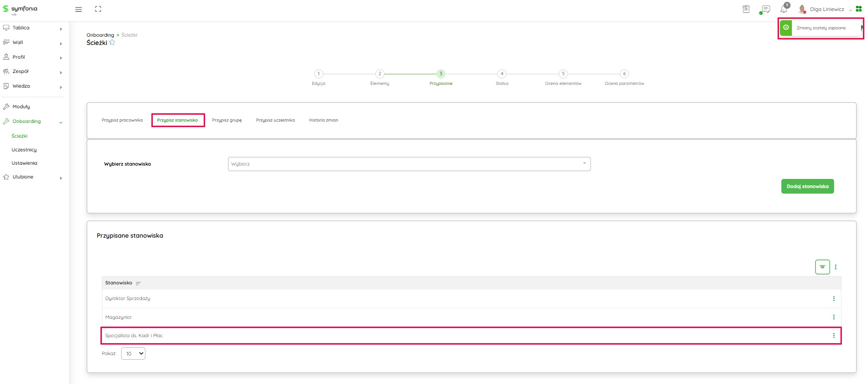
Task: Open the Olga Liniewicz user menu
Action: tap(826, 9)
